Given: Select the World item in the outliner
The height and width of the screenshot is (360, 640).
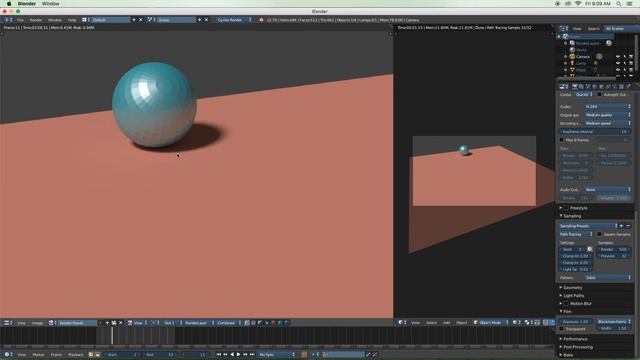Looking at the screenshot, I should tap(582, 50).
